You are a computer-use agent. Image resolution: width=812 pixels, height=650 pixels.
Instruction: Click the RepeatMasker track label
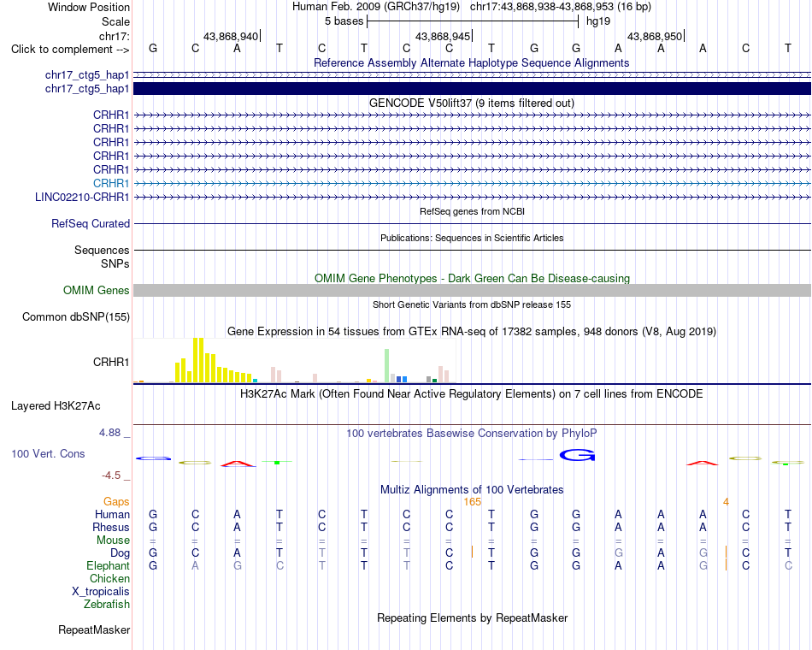coord(94,629)
